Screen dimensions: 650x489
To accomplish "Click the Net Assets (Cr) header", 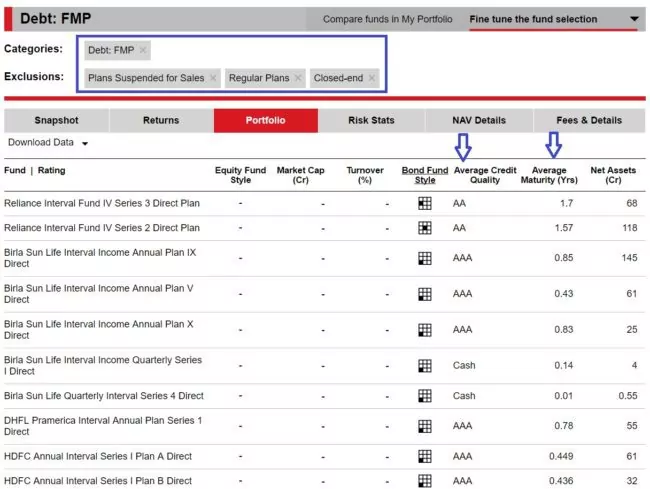I will point(613,175).
